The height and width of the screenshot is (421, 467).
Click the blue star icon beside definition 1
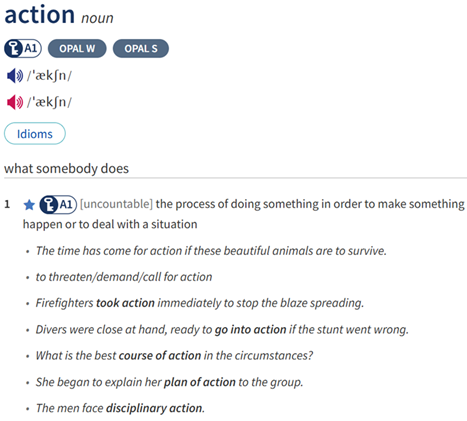point(29,205)
